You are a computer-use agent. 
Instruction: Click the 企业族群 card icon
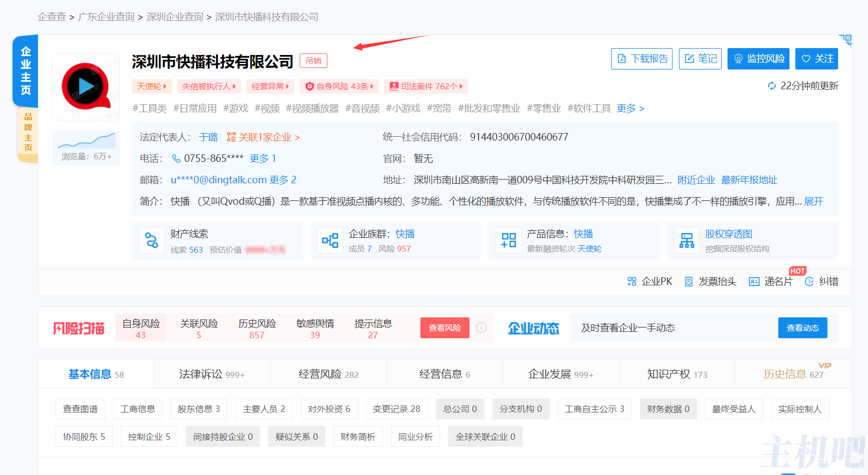330,240
